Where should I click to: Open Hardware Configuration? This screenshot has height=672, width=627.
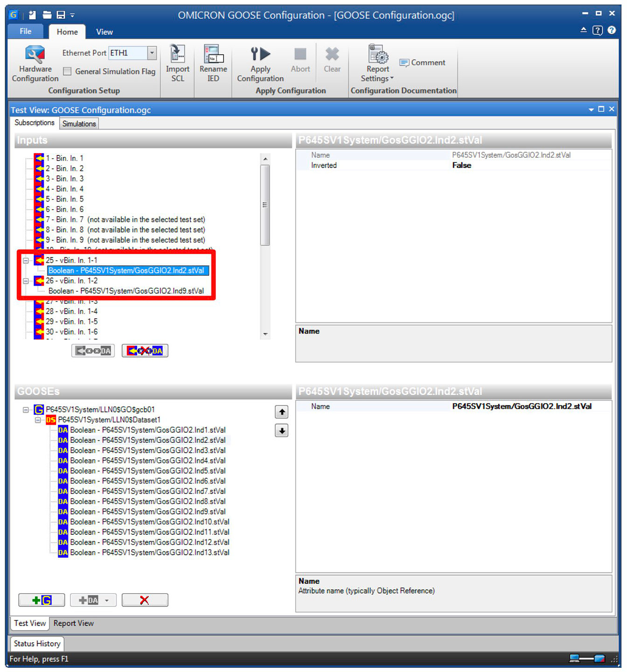pos(35,64)
